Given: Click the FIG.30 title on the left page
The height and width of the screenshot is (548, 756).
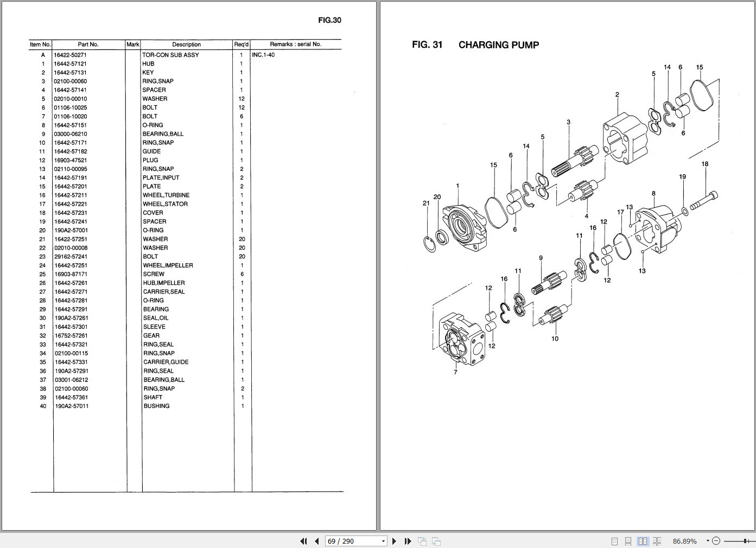Looking at the screenshot, I should click(329, 20).
